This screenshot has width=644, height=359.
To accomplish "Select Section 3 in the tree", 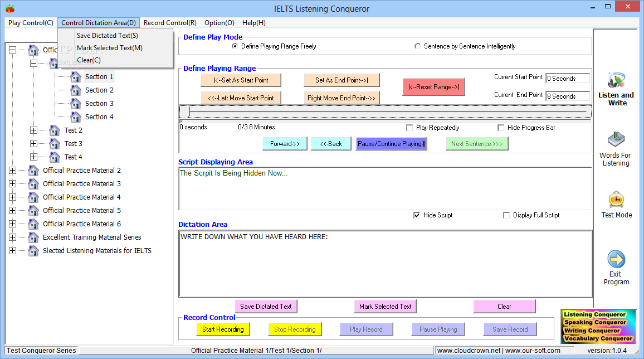I will click(x=99, y=104).
